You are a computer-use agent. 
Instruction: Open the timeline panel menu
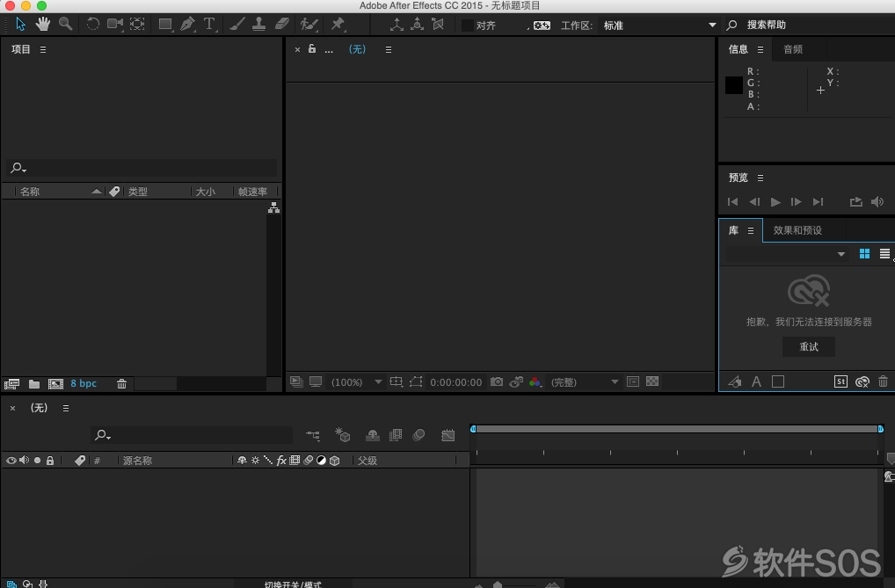pyautogui.click(x=66, y=408)
